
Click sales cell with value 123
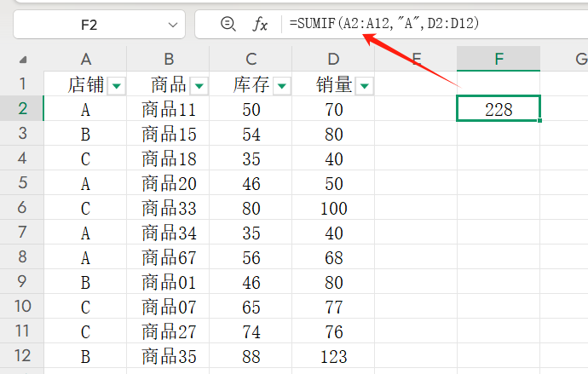(x=333, y=356)
